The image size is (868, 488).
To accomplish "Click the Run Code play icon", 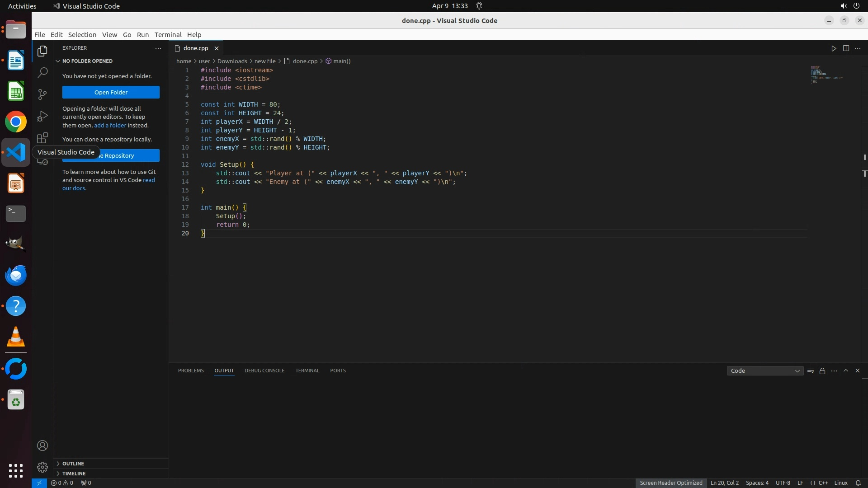I will (x=834, y=48).
